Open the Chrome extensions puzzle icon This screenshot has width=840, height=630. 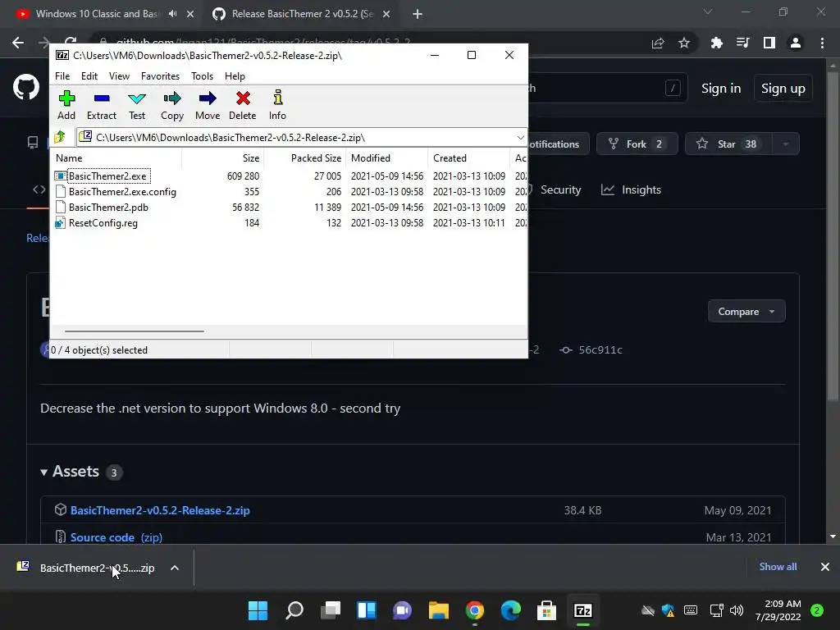click(716, 43)
